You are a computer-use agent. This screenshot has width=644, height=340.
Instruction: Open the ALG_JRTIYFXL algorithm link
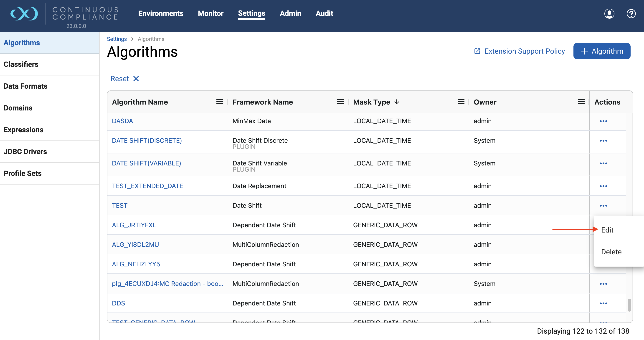134,225
